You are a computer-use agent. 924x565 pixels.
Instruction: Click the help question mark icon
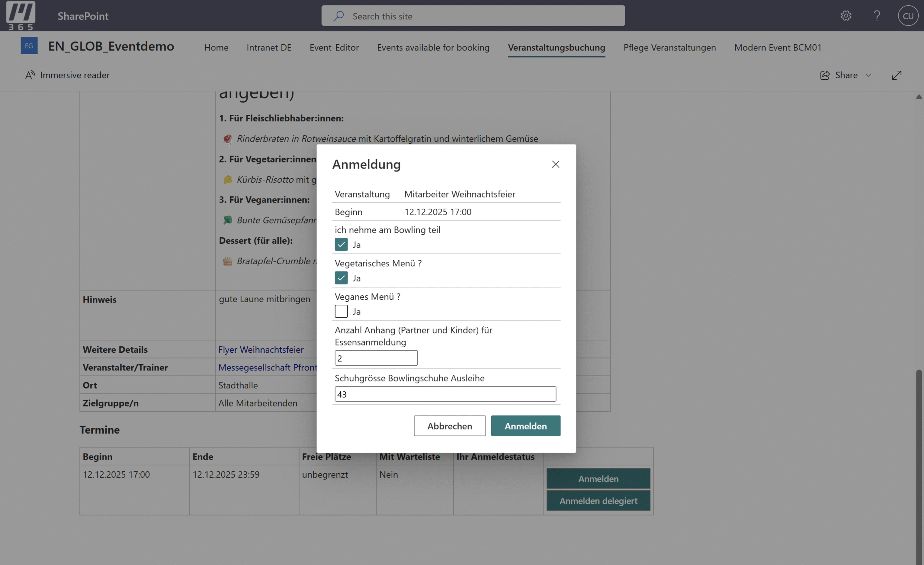(x=876, y=16)
